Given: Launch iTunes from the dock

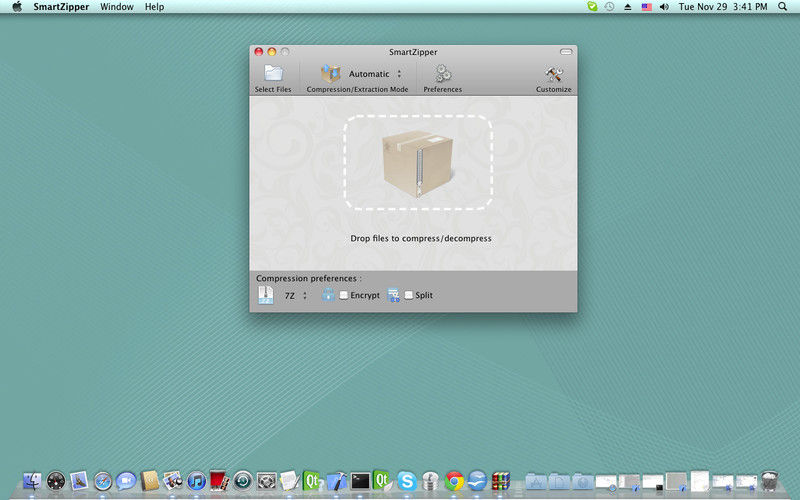Looking at the screenshot, I should (x=196, y=481).
